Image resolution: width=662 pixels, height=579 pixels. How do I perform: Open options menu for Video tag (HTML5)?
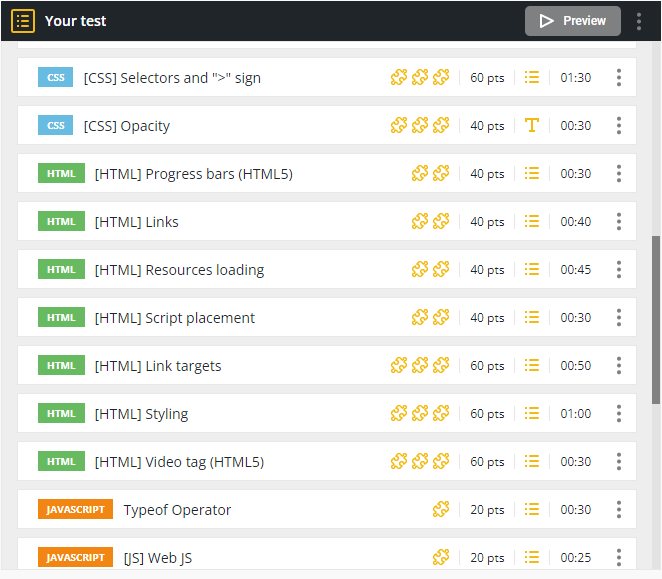coord(619,462)
